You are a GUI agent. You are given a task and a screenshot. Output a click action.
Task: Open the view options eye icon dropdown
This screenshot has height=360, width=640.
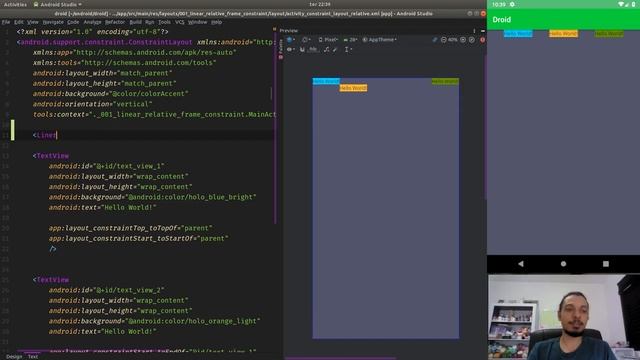coord(291,49)
